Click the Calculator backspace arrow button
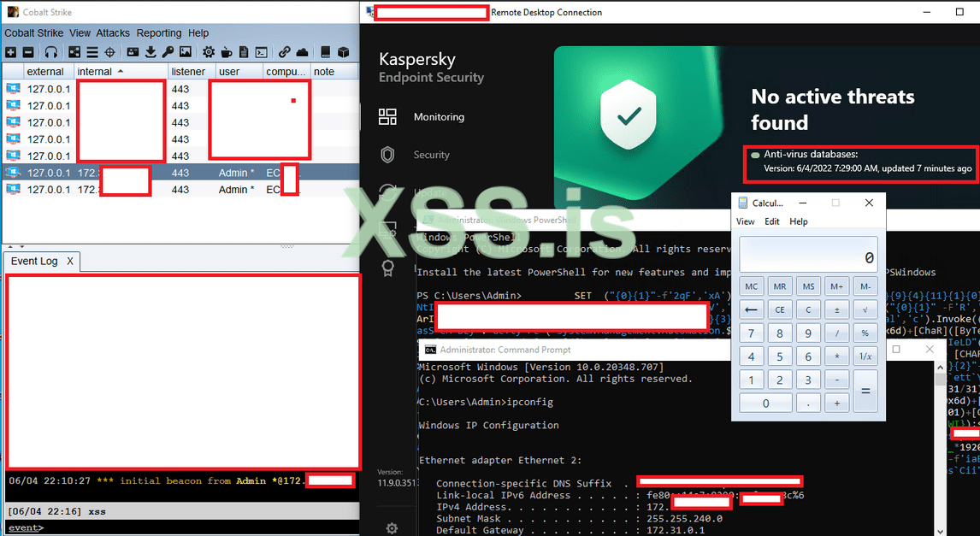 tap(752, 309)
